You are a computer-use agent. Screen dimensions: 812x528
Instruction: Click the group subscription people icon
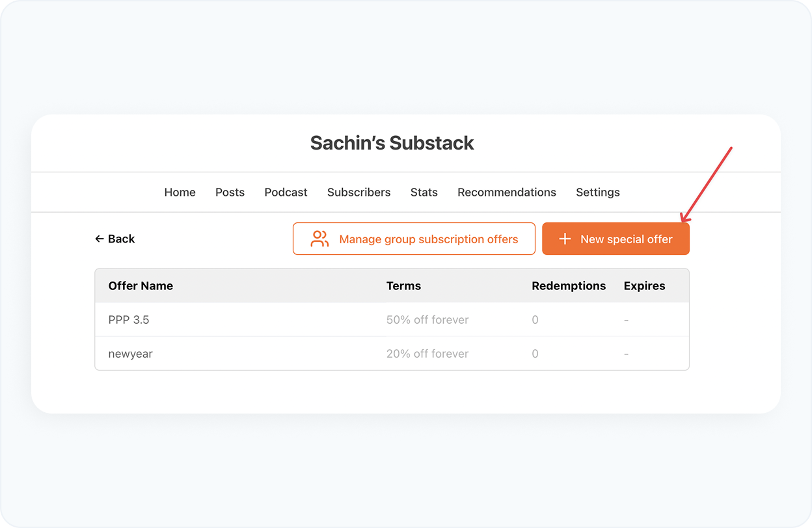click(x=319, y=239)
